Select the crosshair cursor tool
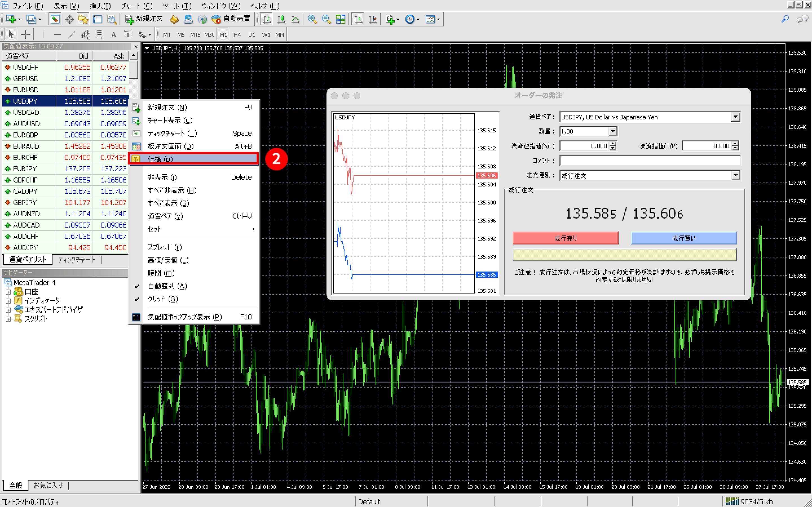Image resolution: width=812 pixels, height=507 pixels. (x=25, y=35)
